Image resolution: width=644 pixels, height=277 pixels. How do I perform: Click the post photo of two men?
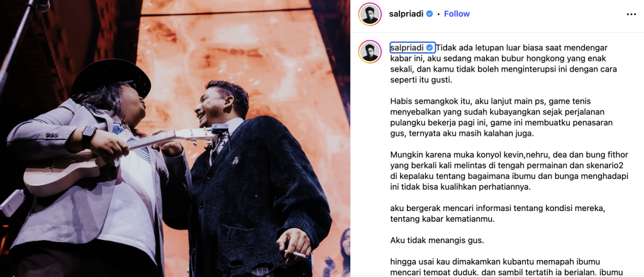pos(175,138)
